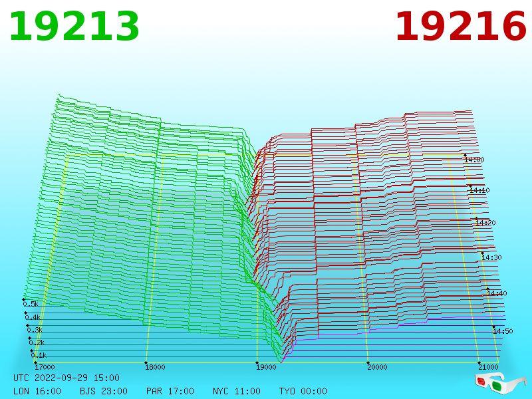Click the NYC 11:00 clock
The image size is (532, 399).
(237, 391)
